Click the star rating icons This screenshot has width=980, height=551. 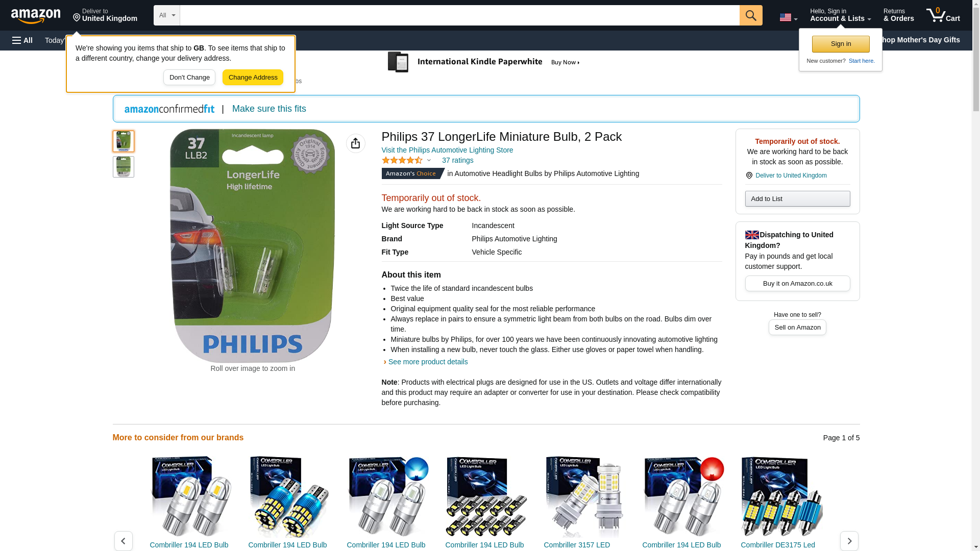click(x=402, y=160)
